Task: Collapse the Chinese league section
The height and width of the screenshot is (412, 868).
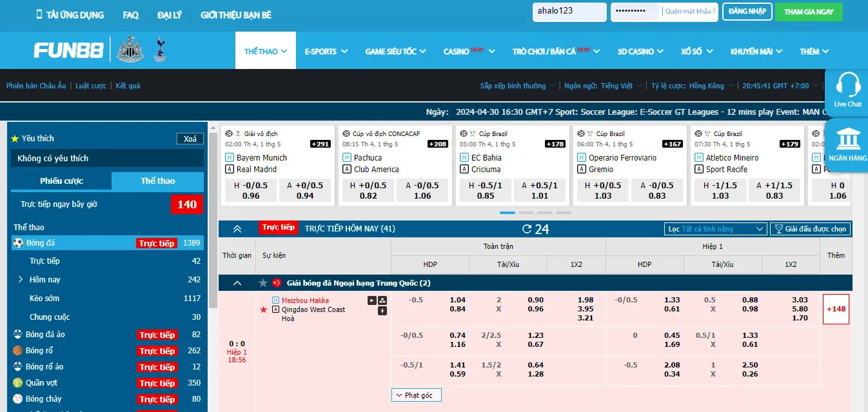Action: (237, 283)
